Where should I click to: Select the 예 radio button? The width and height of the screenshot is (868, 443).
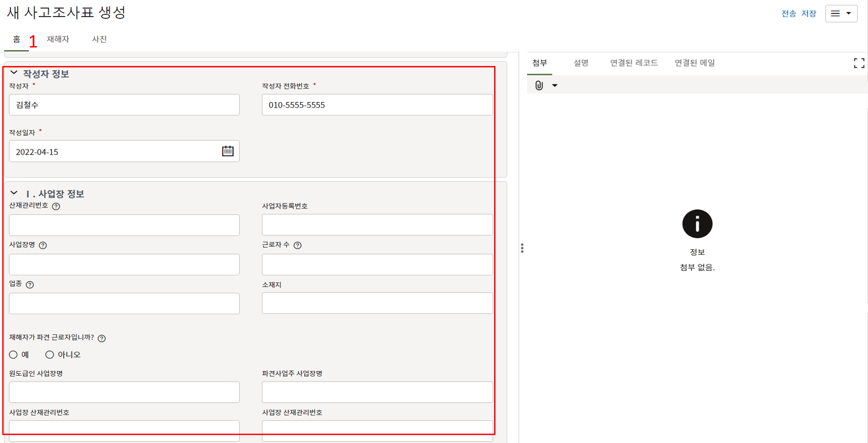coord(14,355)
